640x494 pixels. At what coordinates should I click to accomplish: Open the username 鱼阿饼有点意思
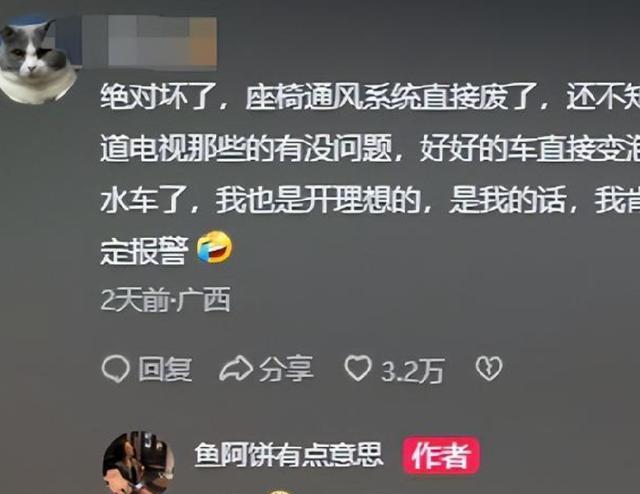coord(289,454)
